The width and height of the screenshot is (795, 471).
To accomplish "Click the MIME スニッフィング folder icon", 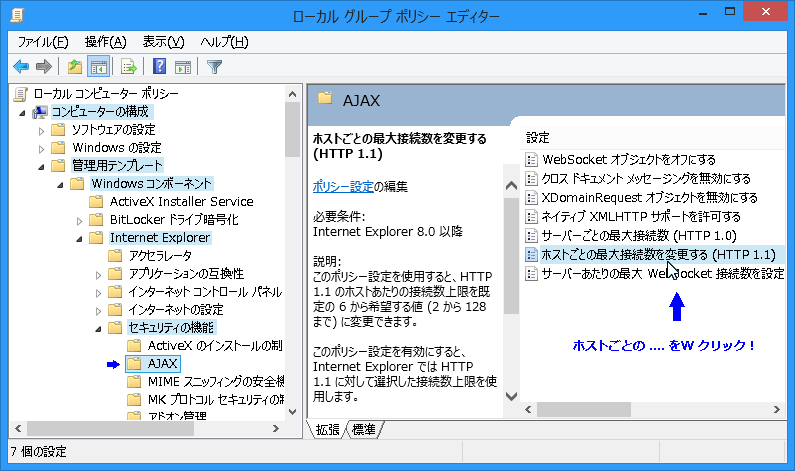I will pyautogui.click(x=134, y=382).
